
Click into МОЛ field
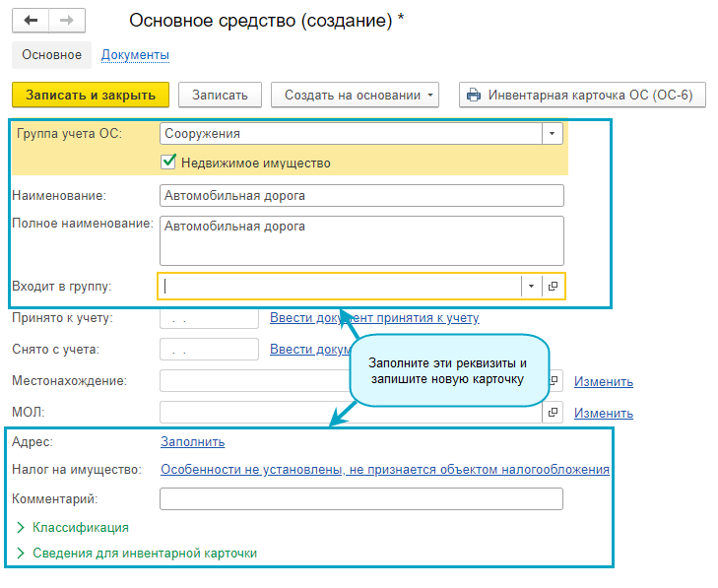pyautogui.click(x=351, y=412)
